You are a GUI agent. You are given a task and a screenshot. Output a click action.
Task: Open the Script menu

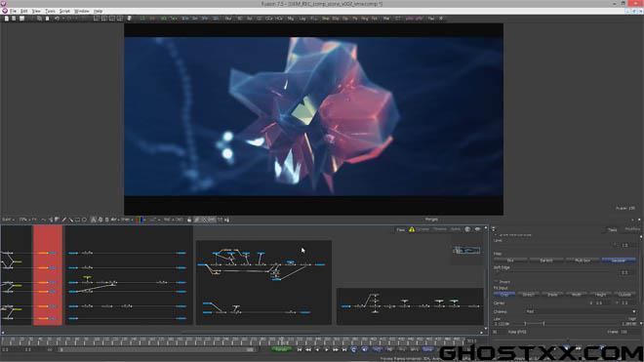pyautogui.click(x=64, y=11)
